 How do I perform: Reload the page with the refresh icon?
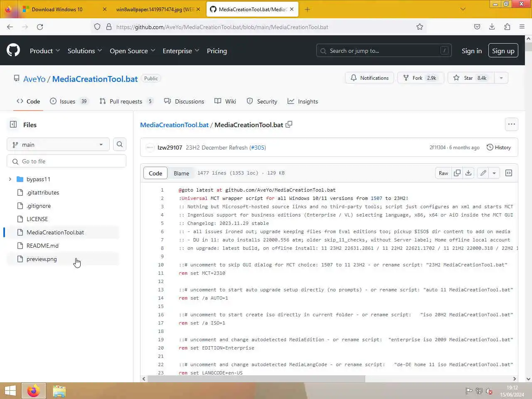point(40,27)
